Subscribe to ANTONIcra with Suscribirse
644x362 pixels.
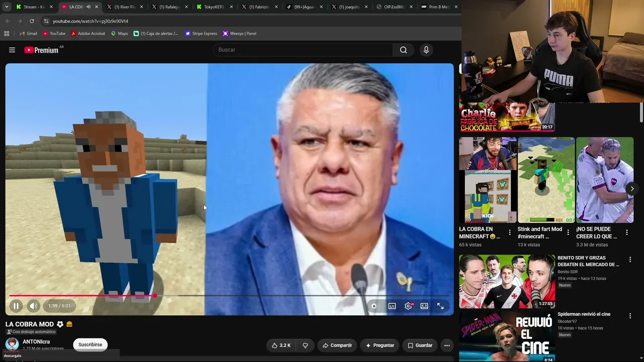90,344
